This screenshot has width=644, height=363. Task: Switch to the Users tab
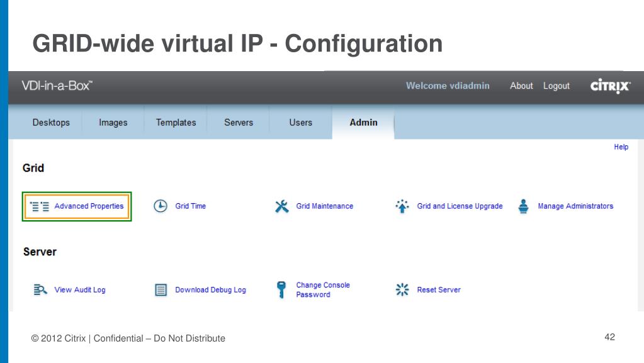pos(301,123)
